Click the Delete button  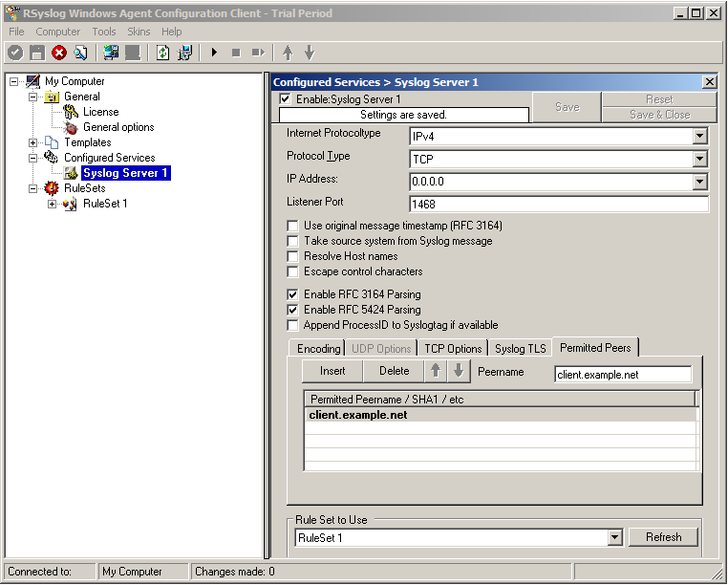pyautogui.click(x=394, y=371)
